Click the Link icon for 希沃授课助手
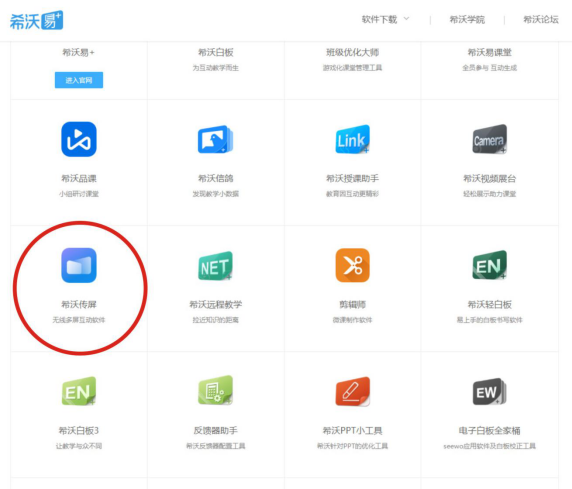 click(x=352, y=139)
